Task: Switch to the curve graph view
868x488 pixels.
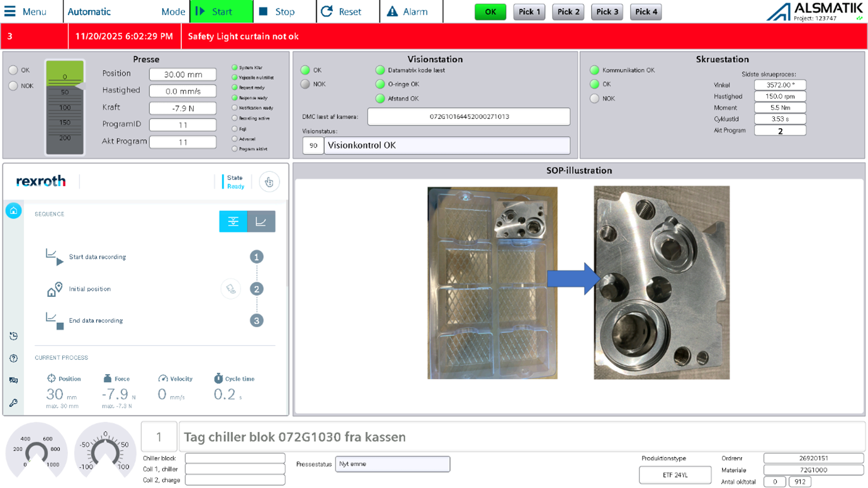Action: (261, 221)
